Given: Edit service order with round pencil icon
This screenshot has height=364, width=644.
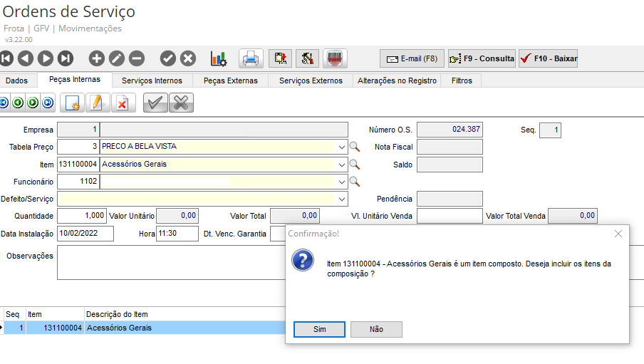Looking at the screenshot, I should [117, 58].
